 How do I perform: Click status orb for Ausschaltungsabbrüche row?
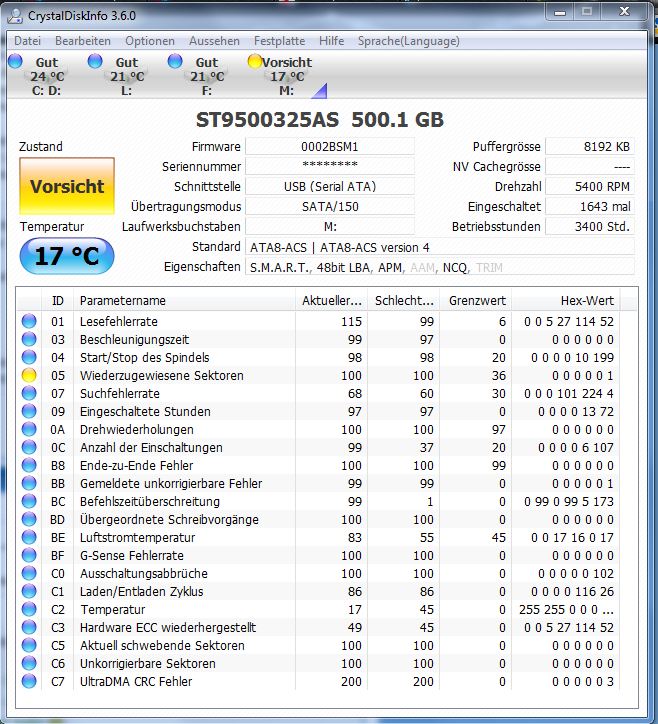(29, 573)
